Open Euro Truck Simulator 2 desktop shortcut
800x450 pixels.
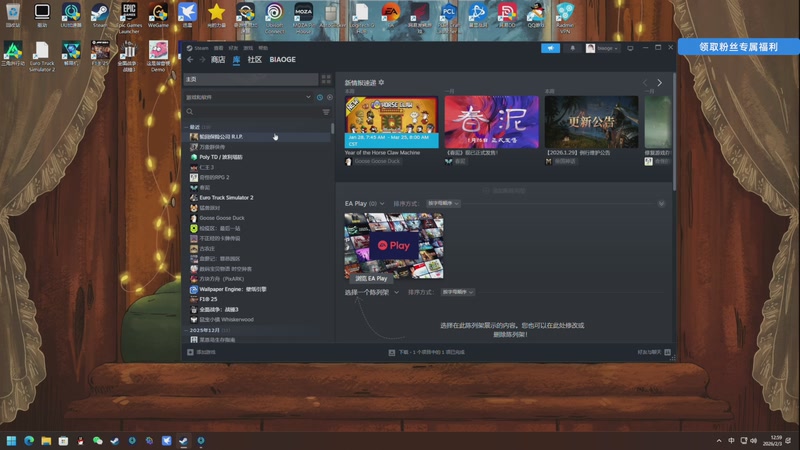tap(42, 56)
